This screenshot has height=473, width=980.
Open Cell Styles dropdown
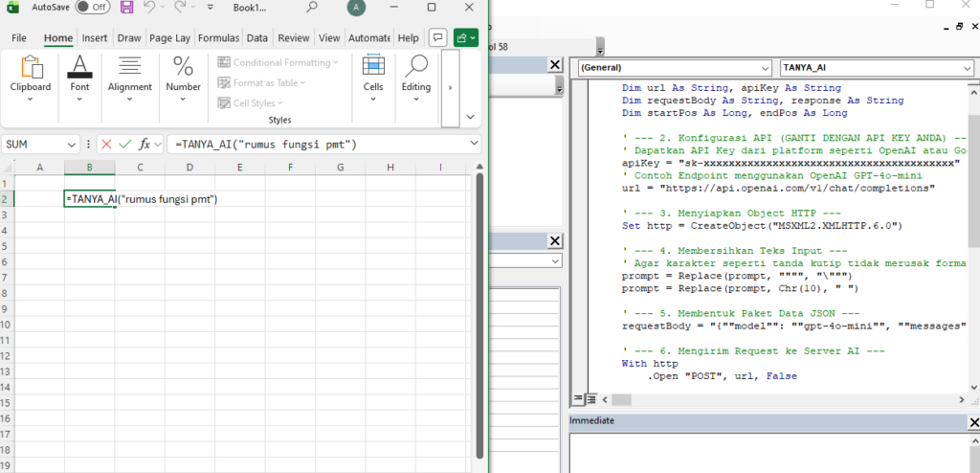(250, 103)
